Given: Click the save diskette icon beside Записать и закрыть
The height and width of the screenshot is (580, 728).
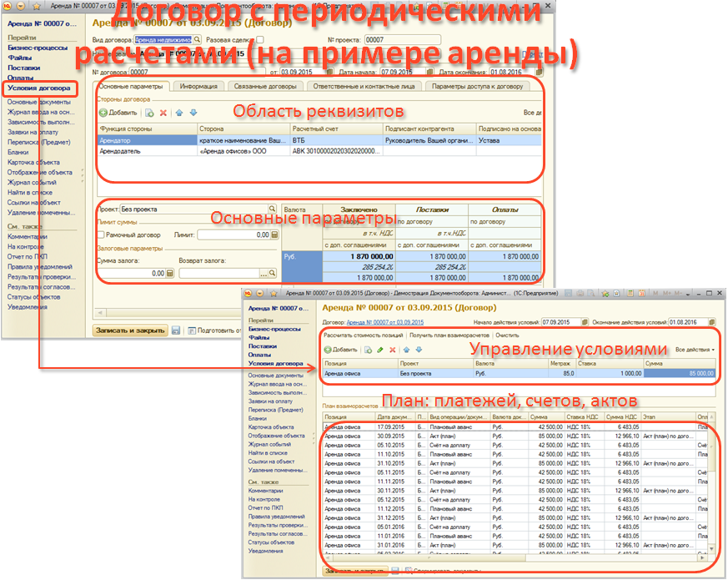Looking at the screenshot, I should click(177, 330).
